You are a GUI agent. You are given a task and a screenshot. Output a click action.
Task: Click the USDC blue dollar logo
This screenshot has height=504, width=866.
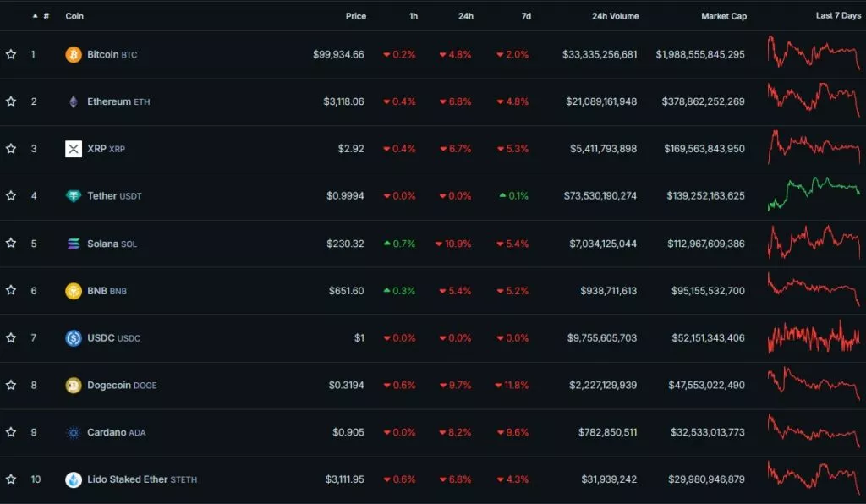74,338
